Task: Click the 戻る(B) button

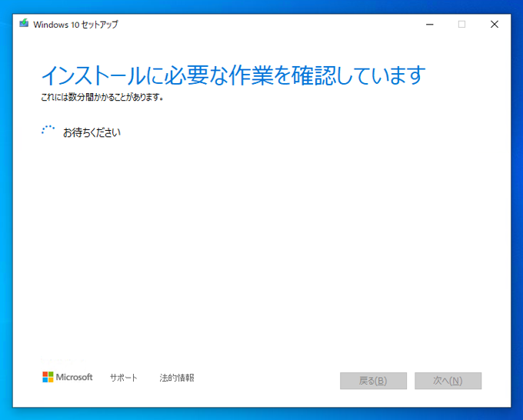Action: pos(373,381)
